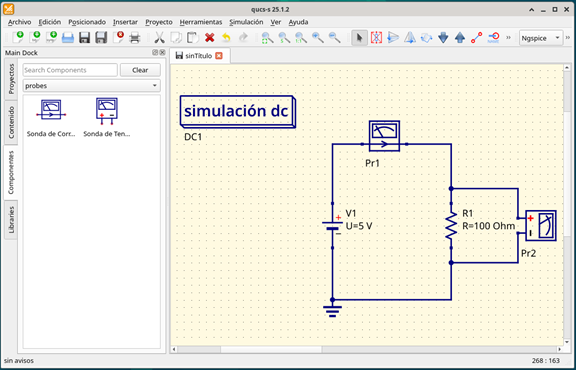Click the horizontal scrollbar of the schematic
The width and height of the screenshot is (576, 370).
click(x=367, y=349)
